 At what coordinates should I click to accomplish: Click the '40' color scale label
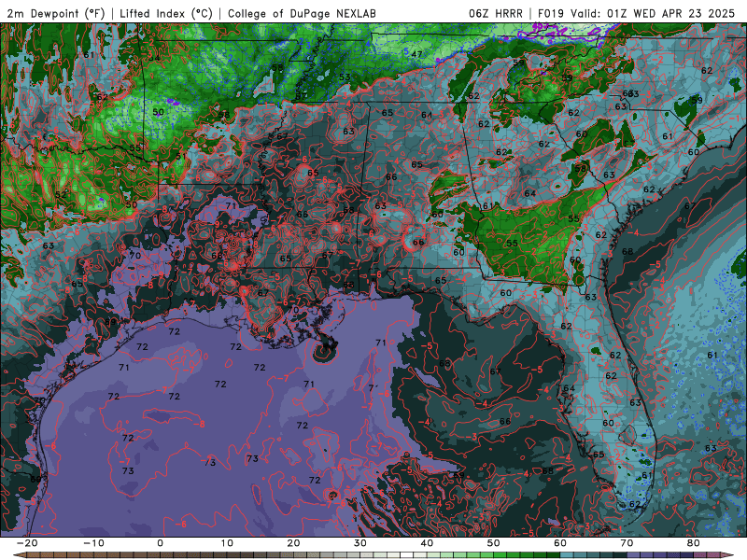click(x=427, y=543)
